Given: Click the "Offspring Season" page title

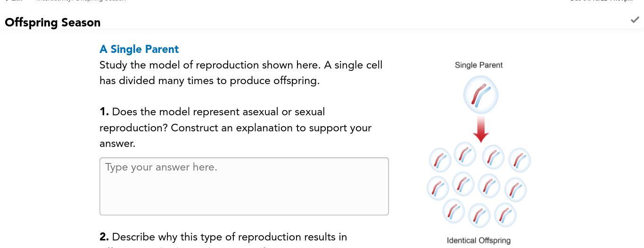Looking at the screenshot, I should click(53, 23).
